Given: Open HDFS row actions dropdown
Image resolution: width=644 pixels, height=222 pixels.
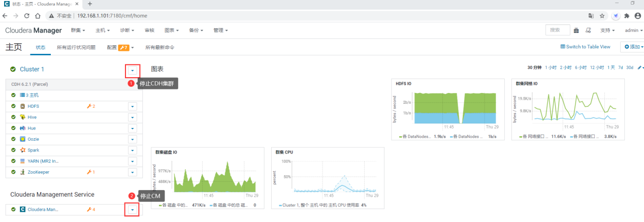Looking at the screenshot, I should click(133, 106).
